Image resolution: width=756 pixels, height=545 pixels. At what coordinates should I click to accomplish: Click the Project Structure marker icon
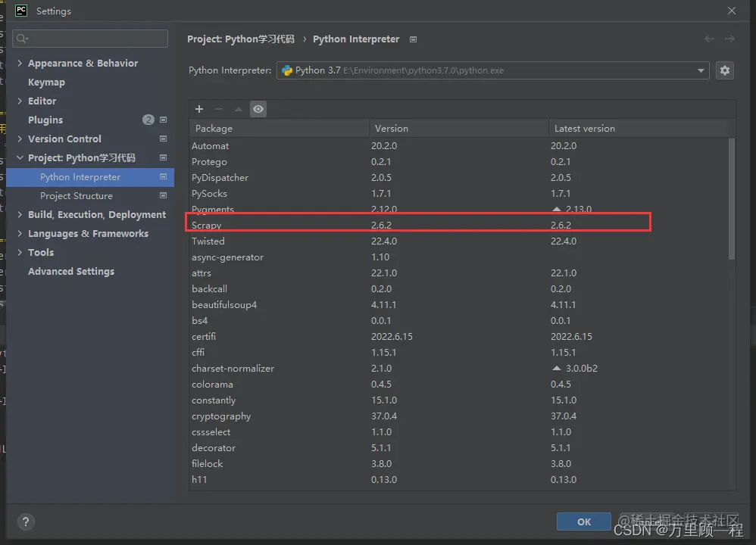[163, 195]
